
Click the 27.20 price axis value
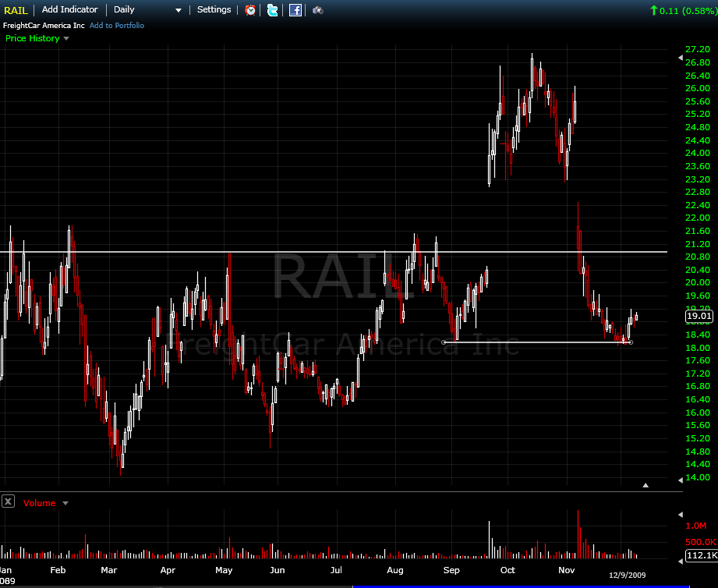698,49
